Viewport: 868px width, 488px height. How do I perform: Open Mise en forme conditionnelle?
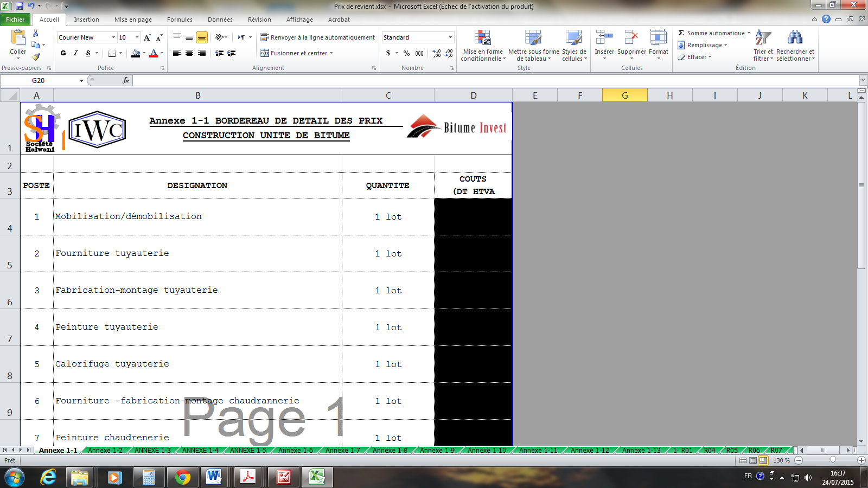482,45
